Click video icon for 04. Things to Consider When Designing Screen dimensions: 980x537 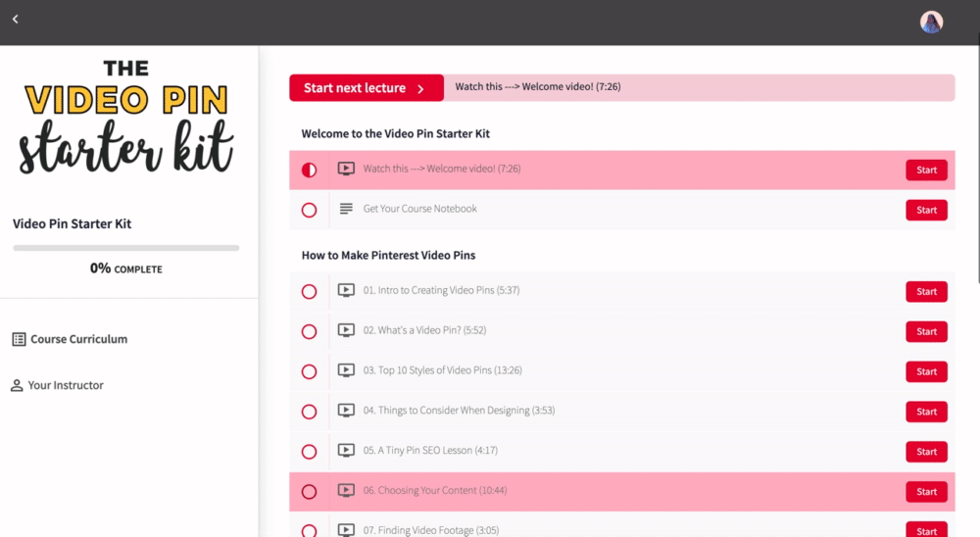click(346, 410)
